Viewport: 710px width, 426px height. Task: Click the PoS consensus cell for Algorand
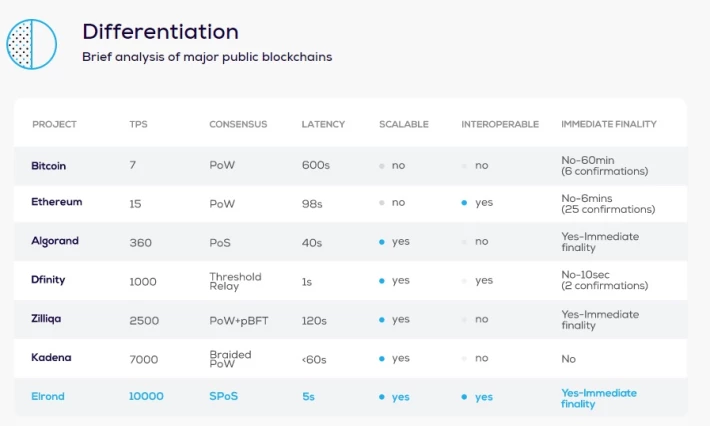coord(220,243)
